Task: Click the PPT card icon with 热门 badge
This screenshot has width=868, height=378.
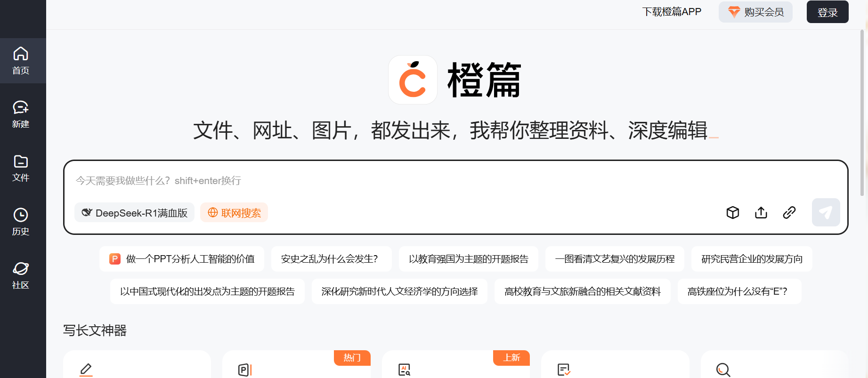Action: point(245,370)
